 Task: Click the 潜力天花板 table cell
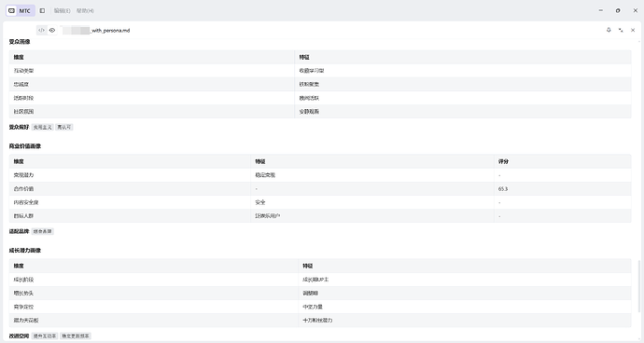[x=154, y=320]
